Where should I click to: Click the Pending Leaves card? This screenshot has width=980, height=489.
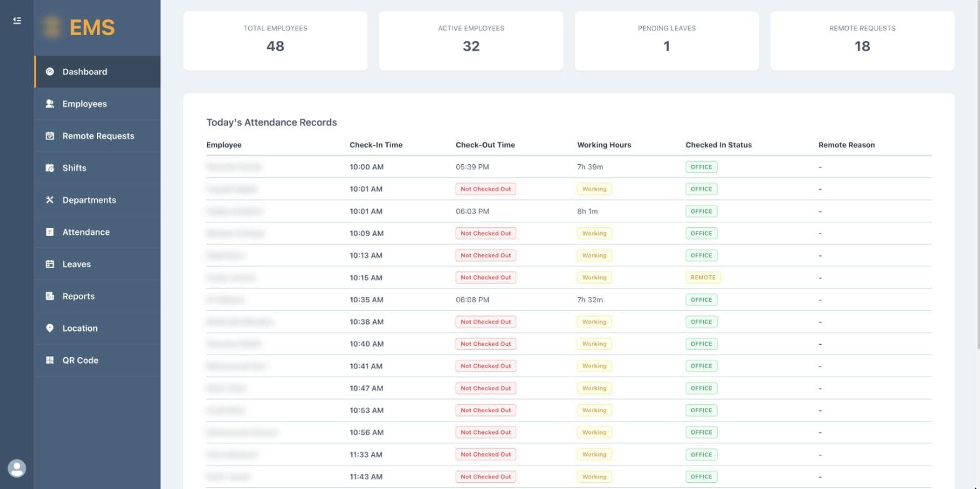pyautogui.click(x=667, y=41)
